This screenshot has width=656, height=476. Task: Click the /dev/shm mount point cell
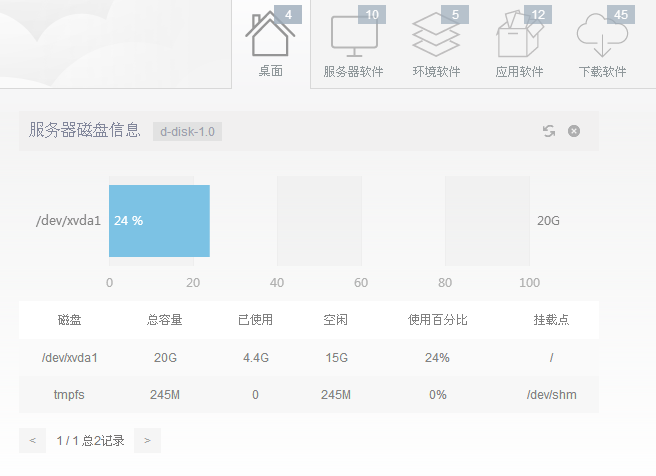point(551,395)
